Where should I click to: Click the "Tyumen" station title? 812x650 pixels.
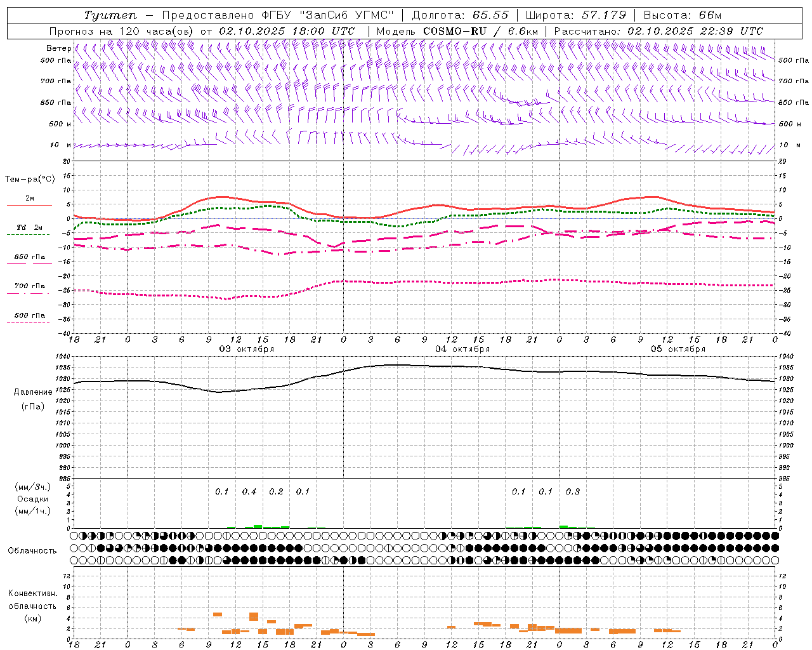110,15
